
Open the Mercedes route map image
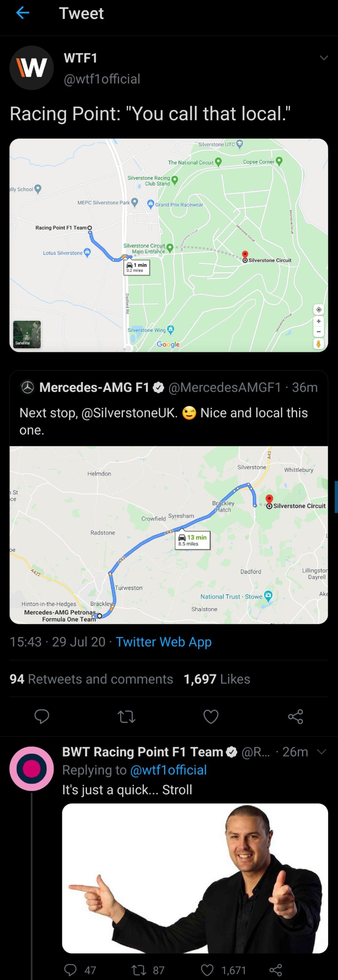[168, 535]
